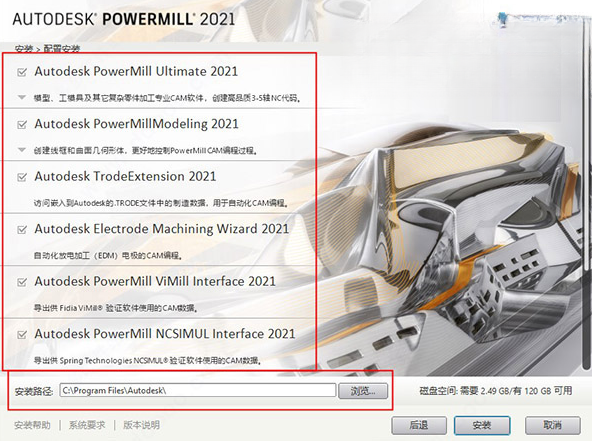Select Autodesk Electrode Machining Wizard 2021 title

(162, 229)
